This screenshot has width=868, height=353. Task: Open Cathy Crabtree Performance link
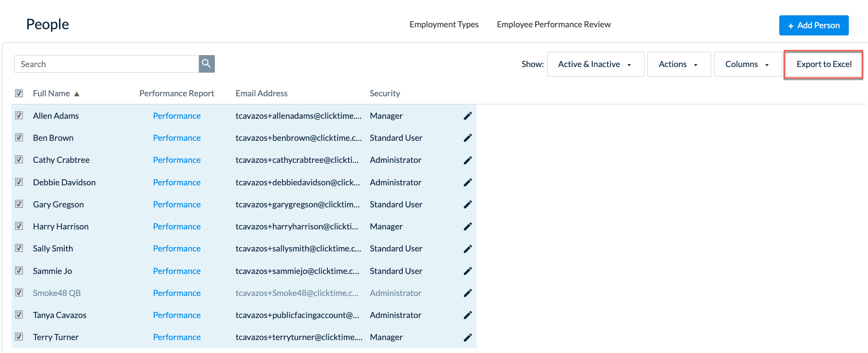tap(177, 160)
